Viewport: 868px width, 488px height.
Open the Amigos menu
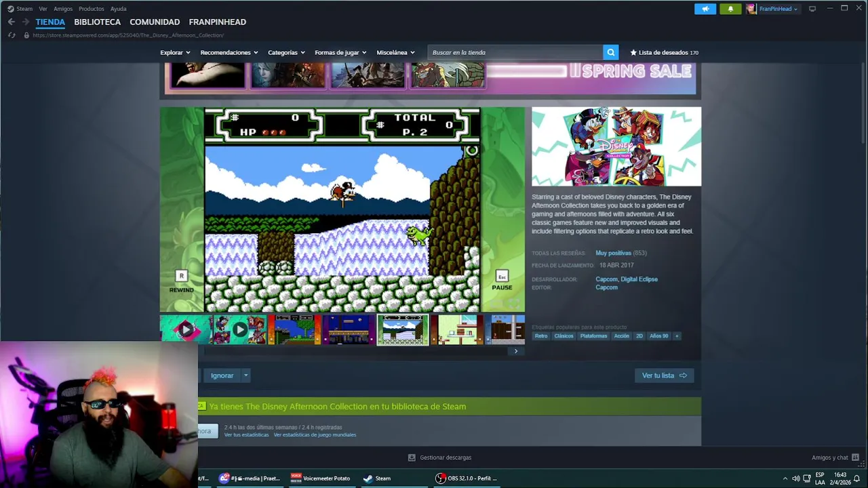coord(63,9)
